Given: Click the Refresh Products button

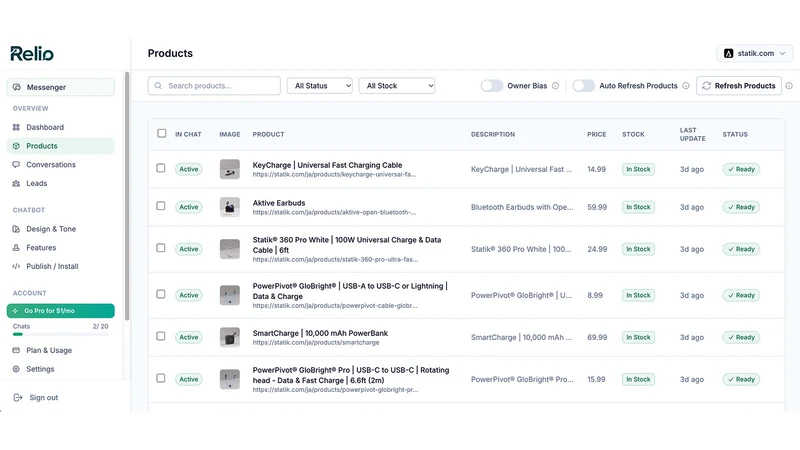Looking at the screenshot, I should coord(739,86).
